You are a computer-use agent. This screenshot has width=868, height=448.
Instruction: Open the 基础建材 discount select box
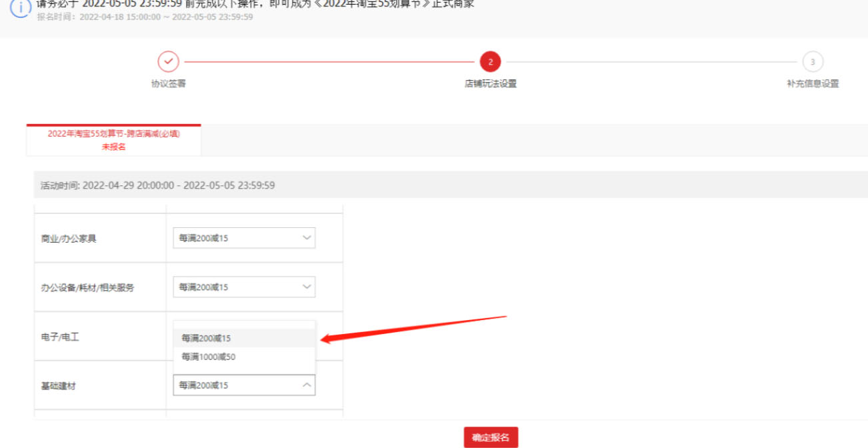243,385
